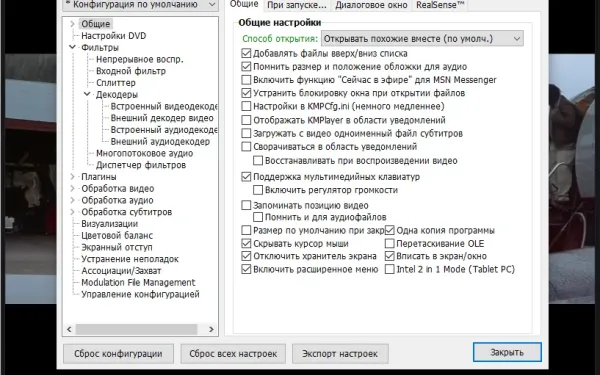Select Управление конфигурацией tree item

(x=140, y=294)
